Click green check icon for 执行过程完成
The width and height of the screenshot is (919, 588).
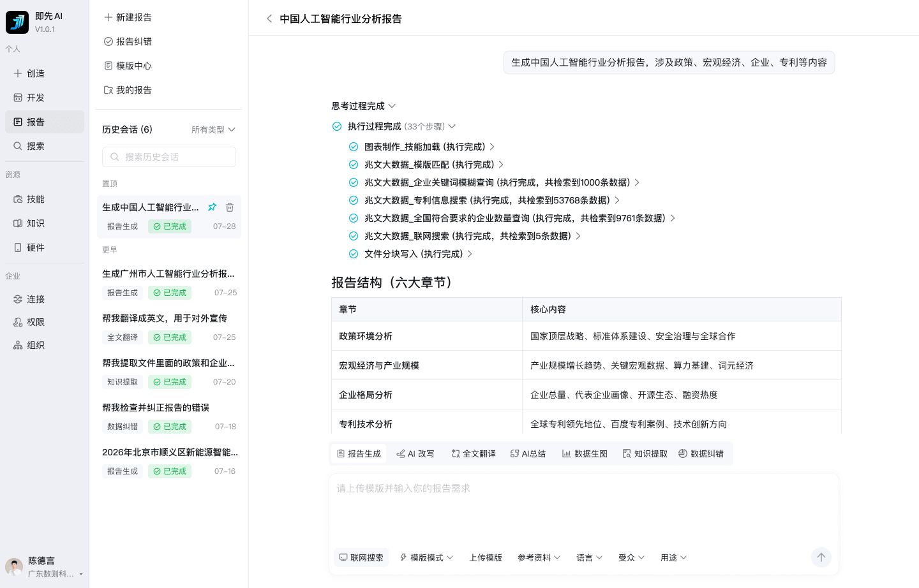[337, 126]
